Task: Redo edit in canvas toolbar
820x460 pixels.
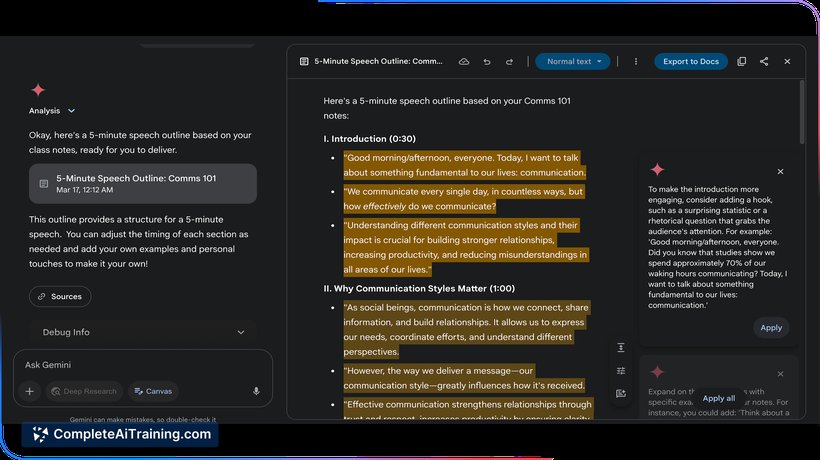Action: pos(509,62)
